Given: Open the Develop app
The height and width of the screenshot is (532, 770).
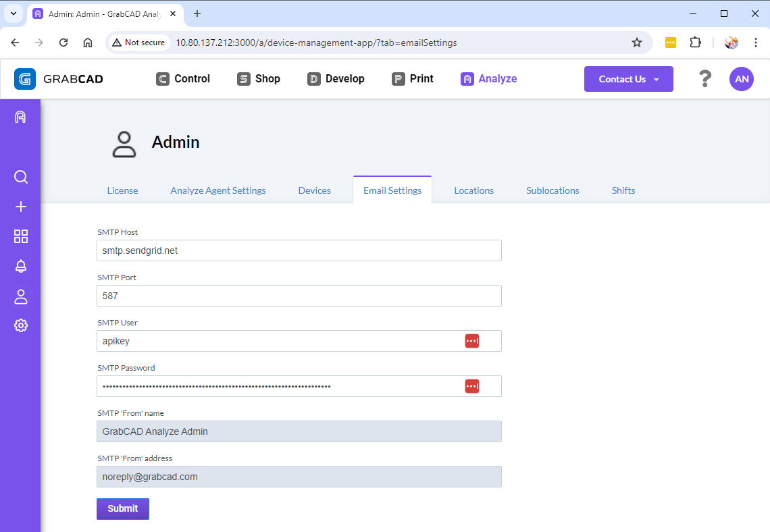Looking at the screenshot, I should pos(336,78).
